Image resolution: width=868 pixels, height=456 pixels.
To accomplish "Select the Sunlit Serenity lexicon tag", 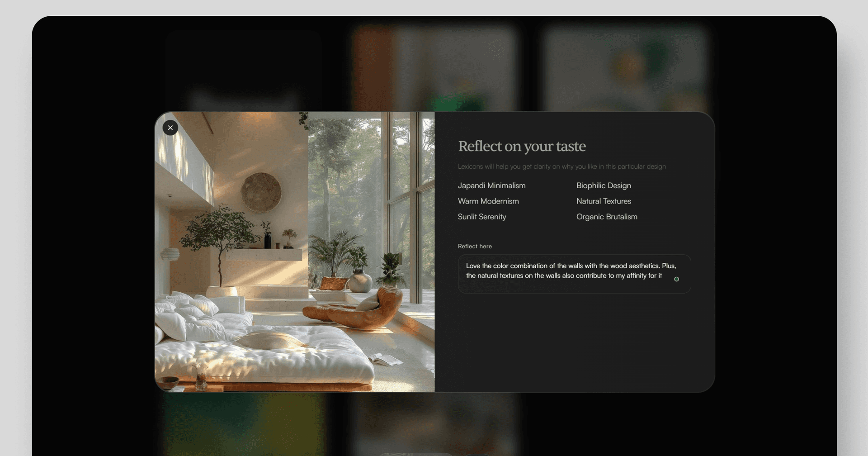I will point(482,217).
